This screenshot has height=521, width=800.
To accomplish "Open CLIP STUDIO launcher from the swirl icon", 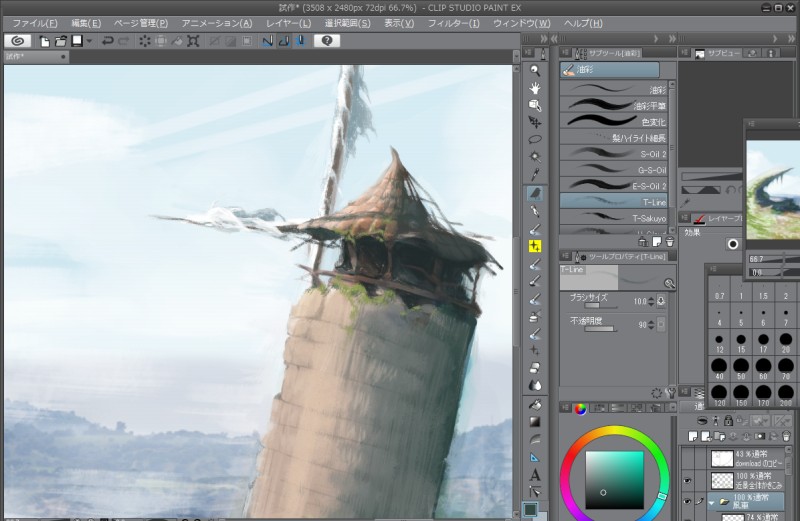I will pyautogui.click(x=18, y=41).
